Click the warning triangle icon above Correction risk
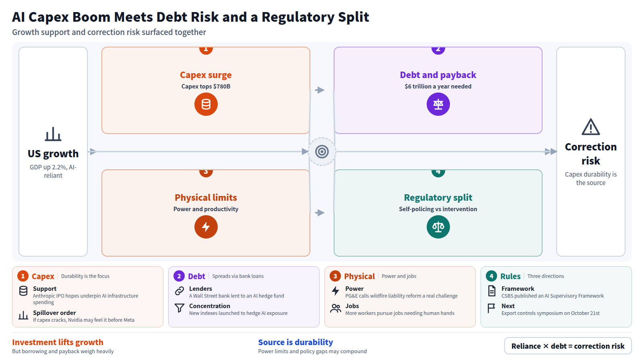 tap(591, 127)
